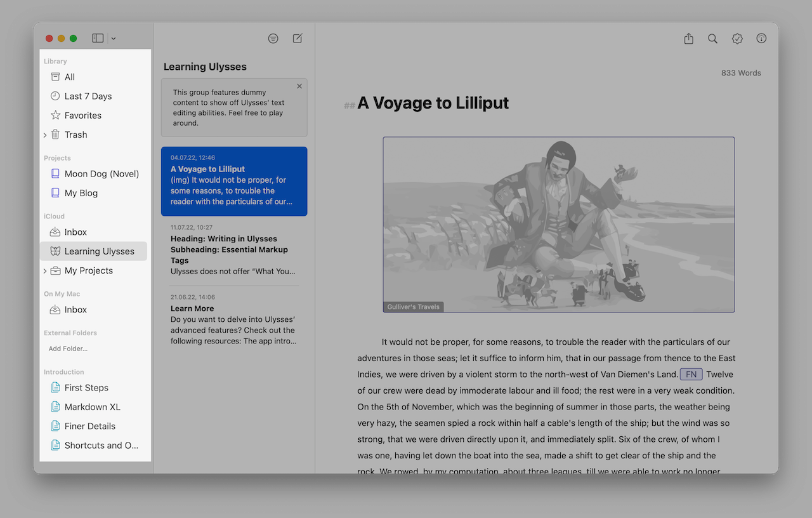Expand the Trash group arrow
The image size is (812, 518).
click(x=44, y=135)
